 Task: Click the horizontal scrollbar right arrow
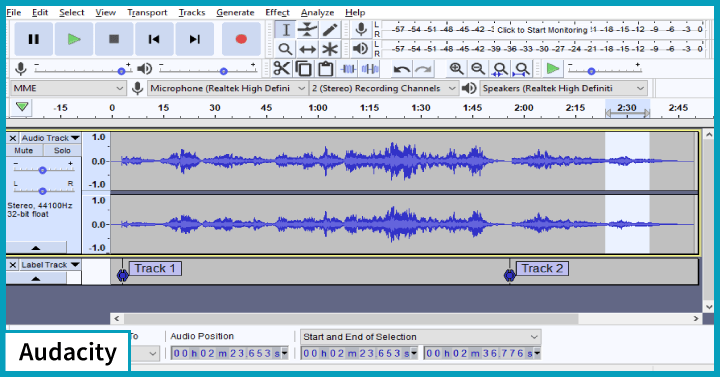click(696, 318)
